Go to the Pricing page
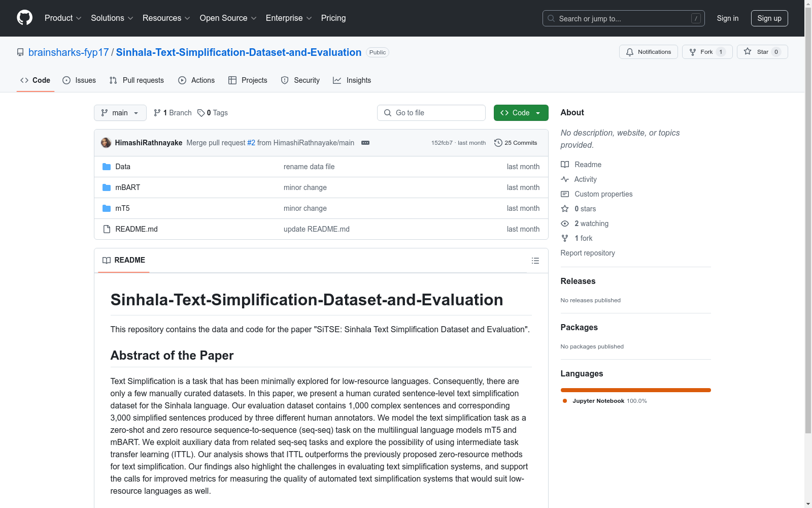The image size is (812, 508). 333,18
